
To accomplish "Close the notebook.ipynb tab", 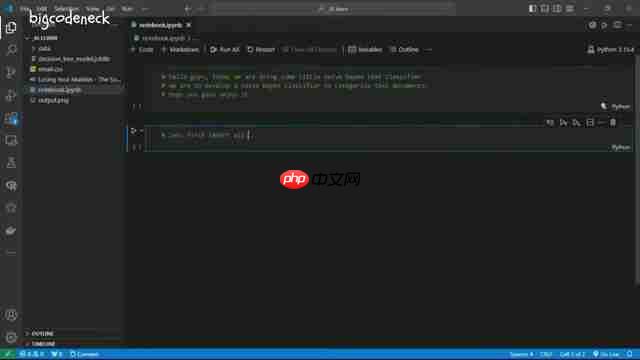I will (x=189, y=25).
